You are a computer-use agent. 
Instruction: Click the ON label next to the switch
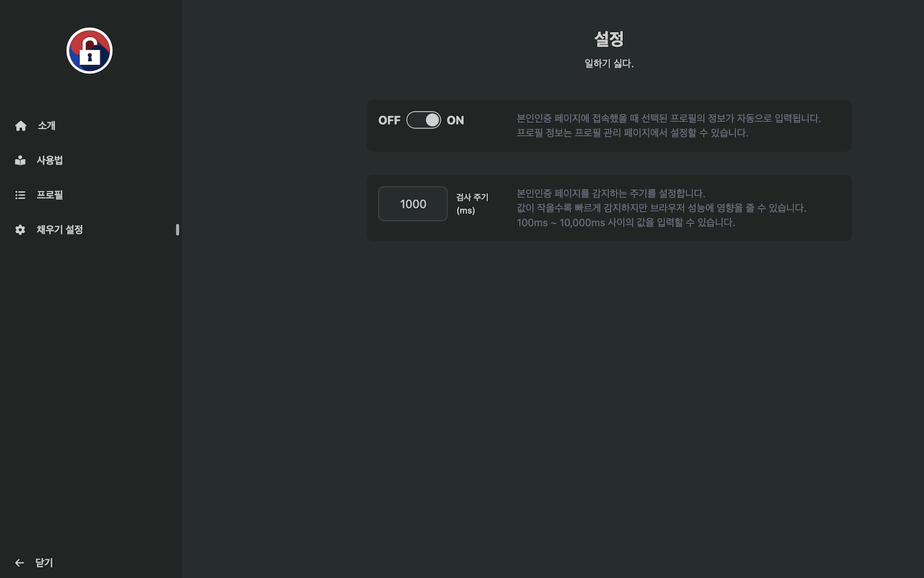coord(456,120)
